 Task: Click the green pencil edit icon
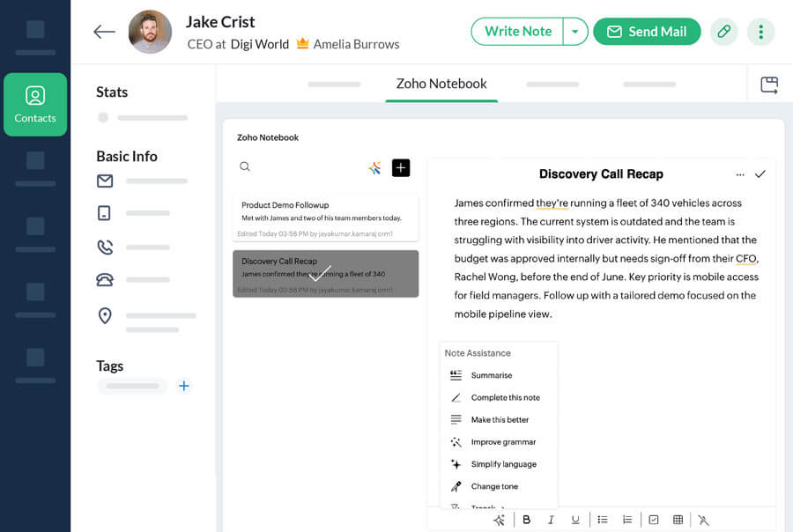[723, 32]
